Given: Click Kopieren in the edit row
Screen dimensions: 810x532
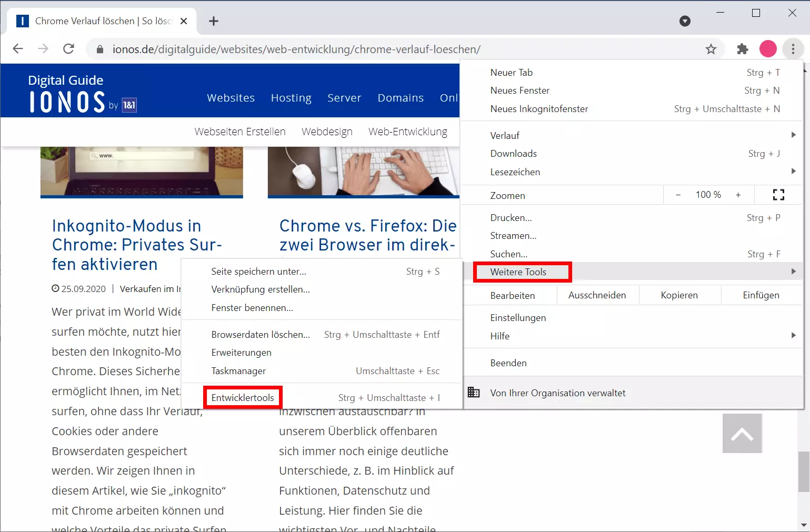Looking at the screenshot, I should 679,295.
